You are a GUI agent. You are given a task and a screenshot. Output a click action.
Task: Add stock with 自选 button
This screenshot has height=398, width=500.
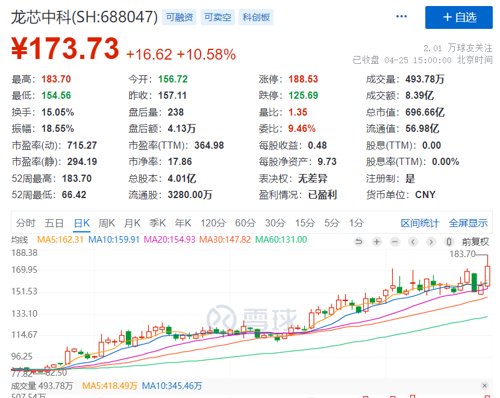click(x=459, y=17)
